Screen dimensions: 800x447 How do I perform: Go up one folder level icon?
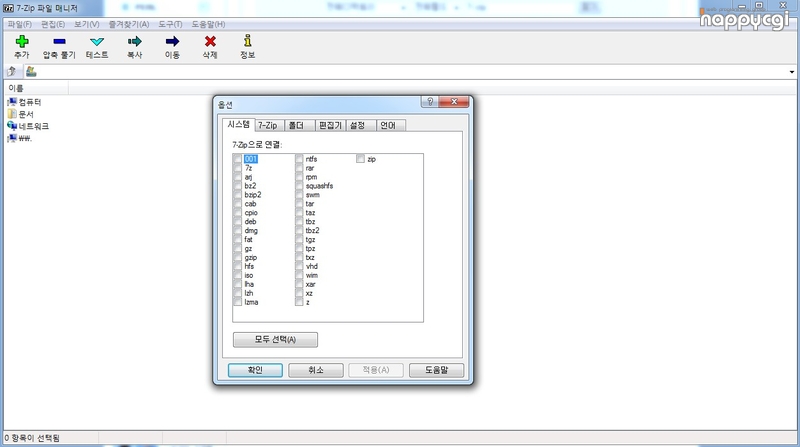click(x=11, y=72)
